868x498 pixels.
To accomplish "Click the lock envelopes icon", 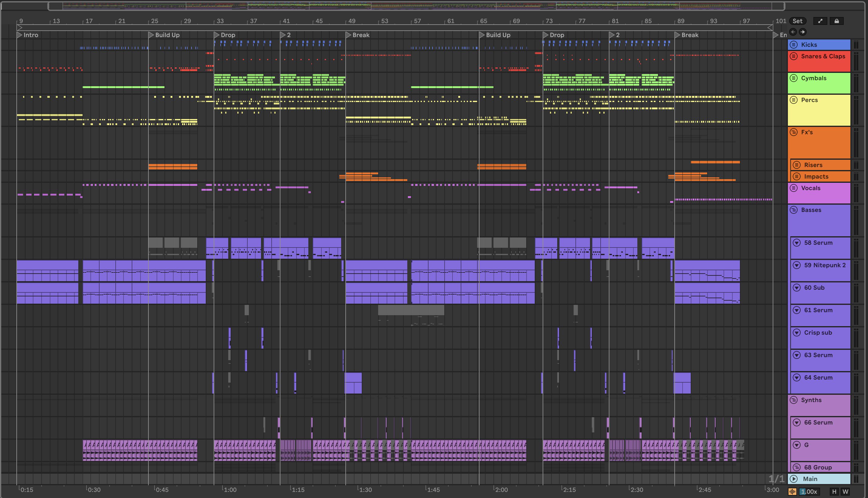I will click(836, 21).
